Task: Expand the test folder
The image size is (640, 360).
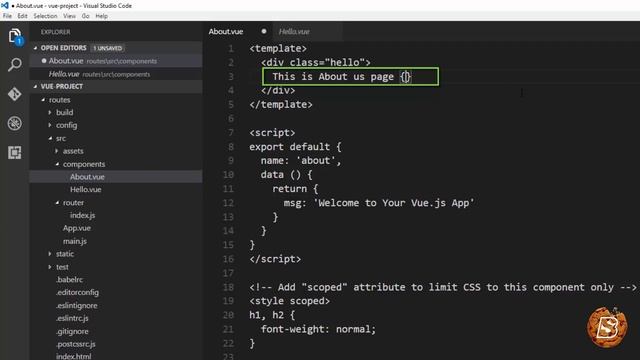Action: pos(50,267)
